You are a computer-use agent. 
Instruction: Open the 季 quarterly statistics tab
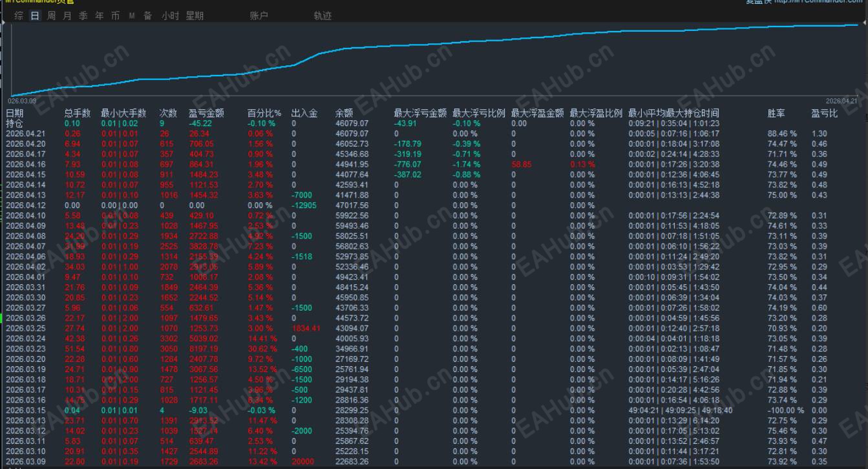pos(83,16)
